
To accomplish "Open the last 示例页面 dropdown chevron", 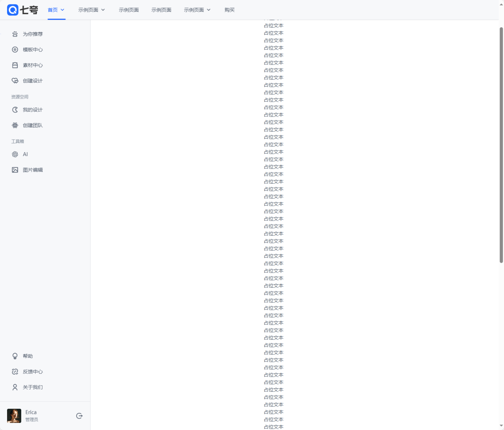I will click(x=209, y=10).
